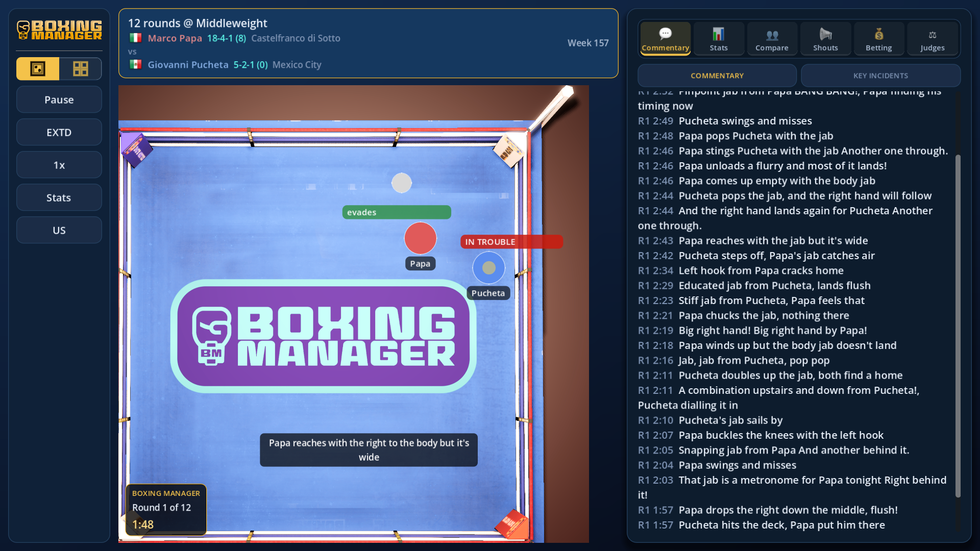980x551 pixels.
Task: Click commentary 'Papa buckles the knees with the left hook'
Action: click(x=781, y=435)
